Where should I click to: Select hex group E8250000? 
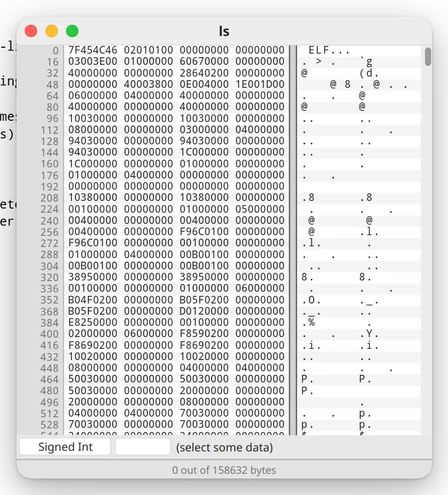point(93,322)
